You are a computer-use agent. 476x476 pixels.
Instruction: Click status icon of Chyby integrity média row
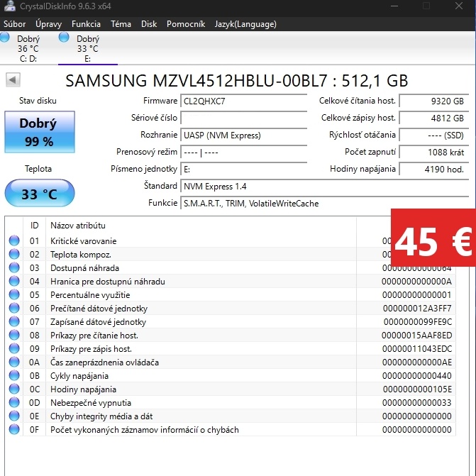(x=14, y=416)
